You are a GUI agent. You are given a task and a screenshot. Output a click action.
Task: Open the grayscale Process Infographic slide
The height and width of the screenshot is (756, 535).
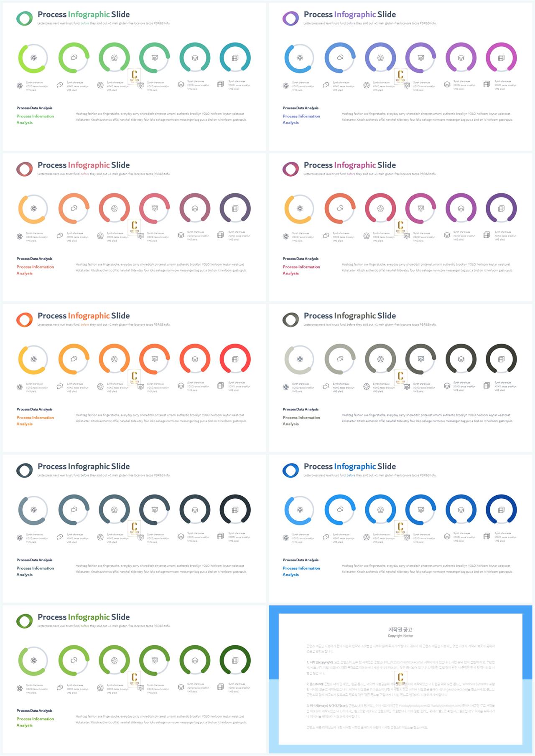(400, 378)
